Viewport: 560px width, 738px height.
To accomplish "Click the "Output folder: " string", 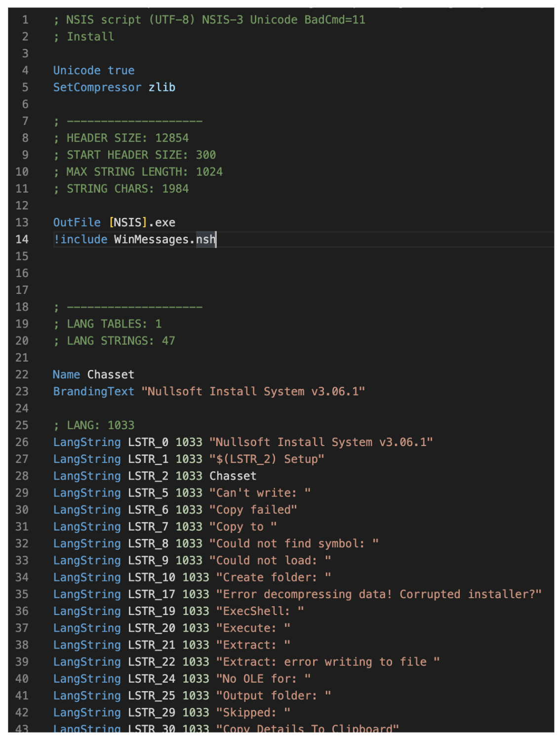I will (273, 696).
